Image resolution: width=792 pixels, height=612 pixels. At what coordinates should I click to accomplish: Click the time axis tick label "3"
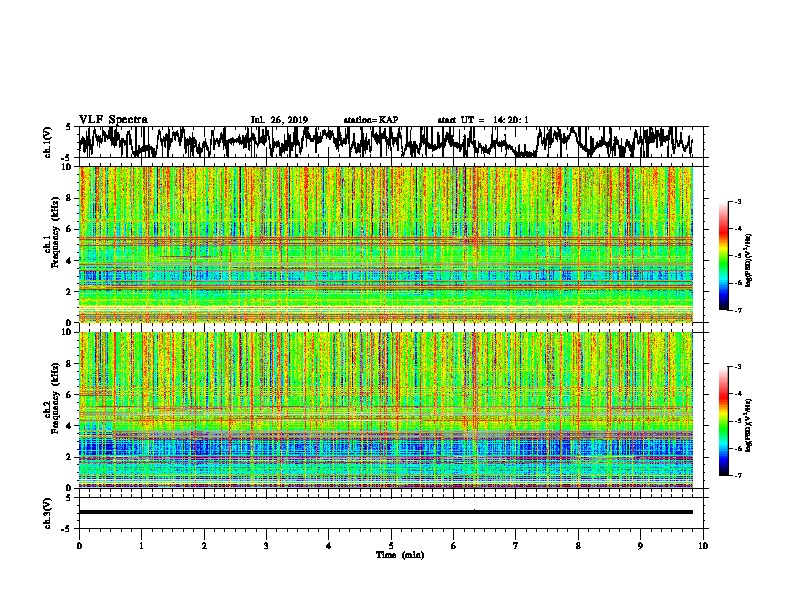point(266,545)
